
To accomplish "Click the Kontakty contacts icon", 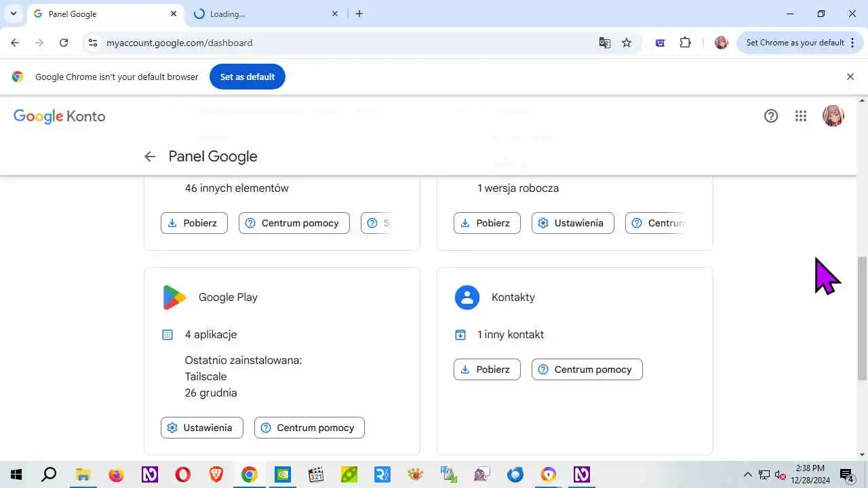I will click(467, 297).
